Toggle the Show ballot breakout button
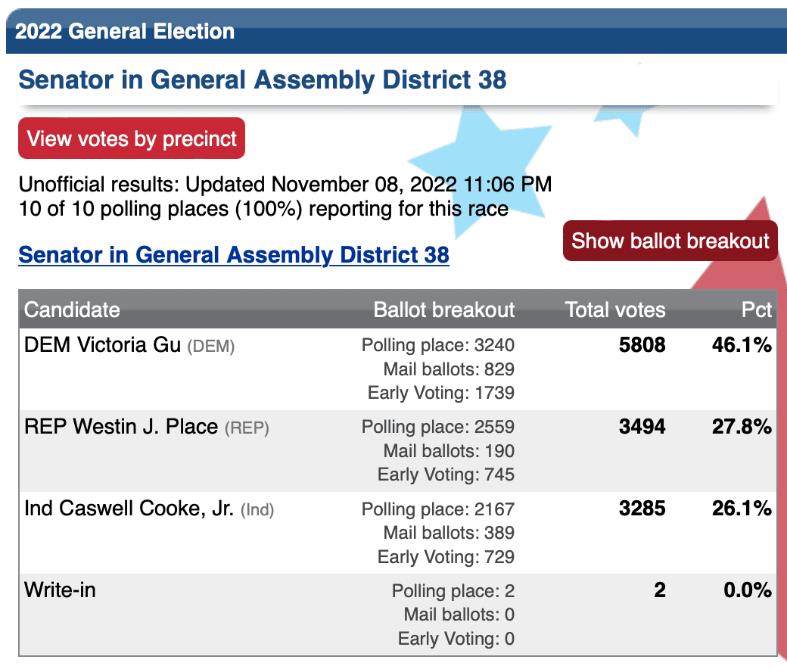The image size is (787, 672). [670, 241]
